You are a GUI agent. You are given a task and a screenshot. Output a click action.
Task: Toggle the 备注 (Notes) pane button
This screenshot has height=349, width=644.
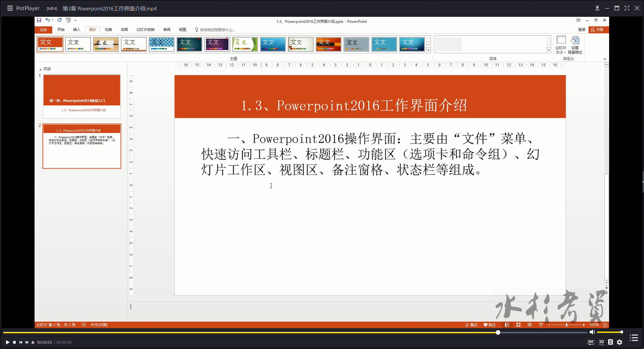471,325
